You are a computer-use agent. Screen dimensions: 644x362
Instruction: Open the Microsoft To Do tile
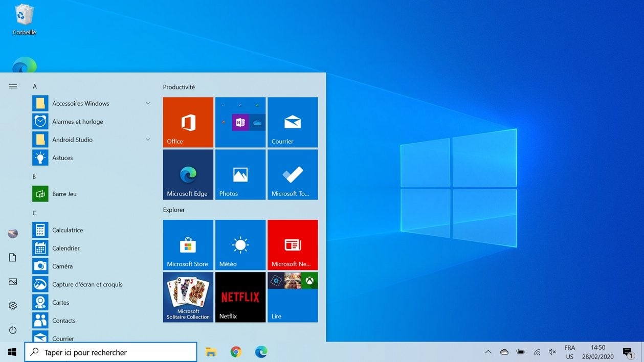pyautogui.click(x=293, y=174)
